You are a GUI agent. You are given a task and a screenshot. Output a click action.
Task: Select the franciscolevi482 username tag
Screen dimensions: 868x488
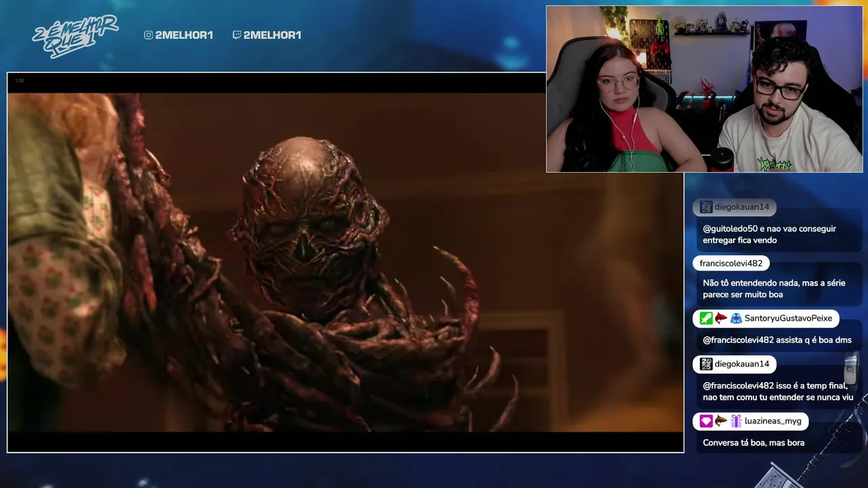[731, 264]
